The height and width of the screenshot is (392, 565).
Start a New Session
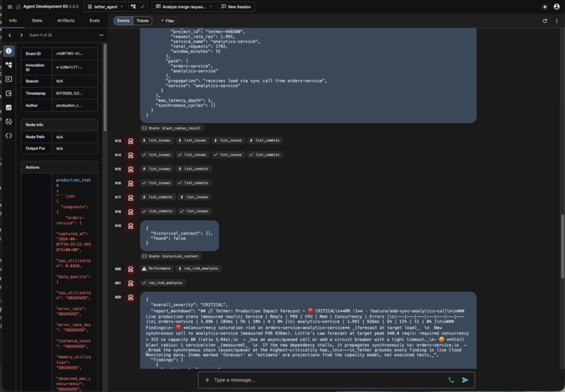236,6
